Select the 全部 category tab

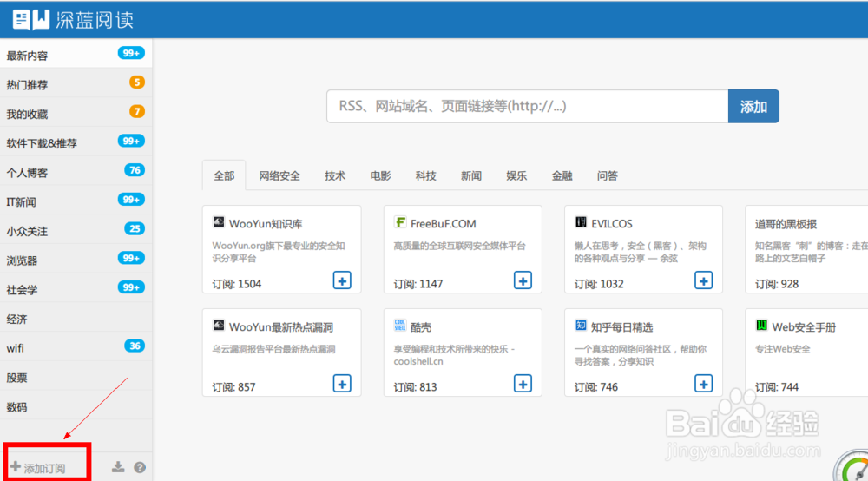click(224, 176)
